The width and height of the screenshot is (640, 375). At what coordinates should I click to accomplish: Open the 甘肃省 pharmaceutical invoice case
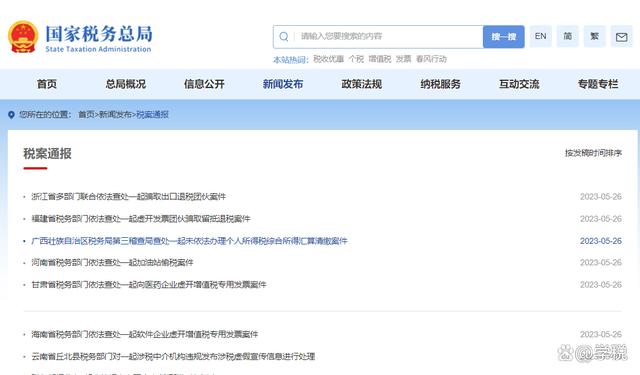pyautogui.click(x=149, y=284)
